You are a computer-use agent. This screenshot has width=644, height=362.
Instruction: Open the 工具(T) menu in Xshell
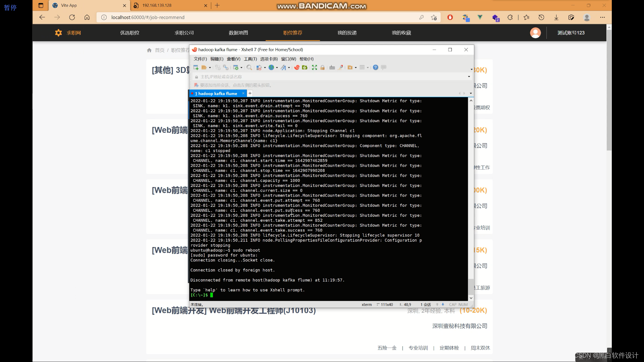tap(250, 59)
